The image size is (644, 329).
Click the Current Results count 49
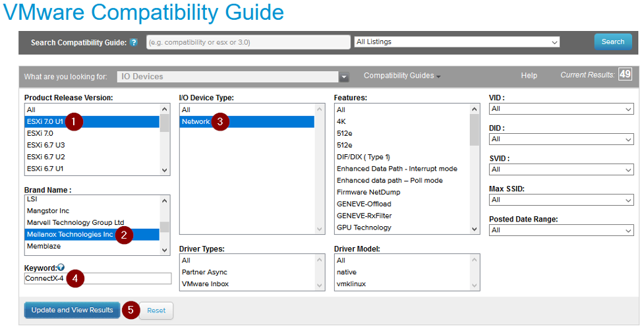pyautogui.click(x=625, y=74)
